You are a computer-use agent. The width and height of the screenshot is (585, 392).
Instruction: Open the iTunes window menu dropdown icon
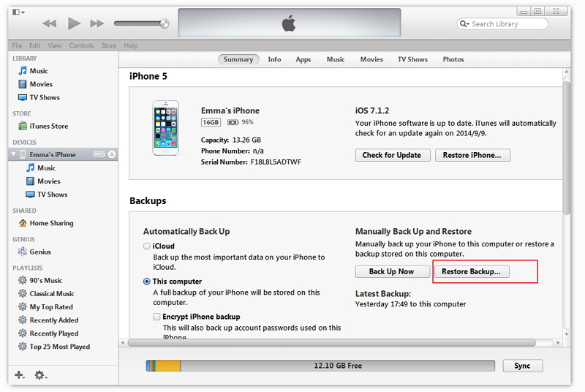click(x=18, y=12)
